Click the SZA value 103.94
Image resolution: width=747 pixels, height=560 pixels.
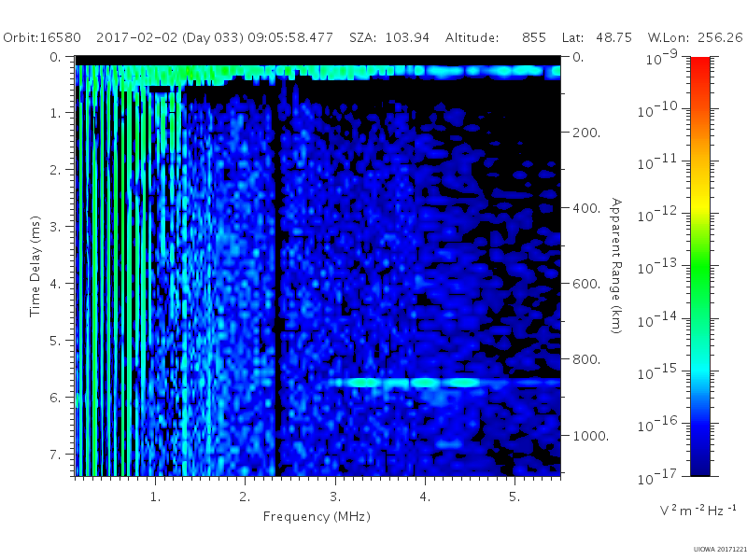click(x=407, y=37)
